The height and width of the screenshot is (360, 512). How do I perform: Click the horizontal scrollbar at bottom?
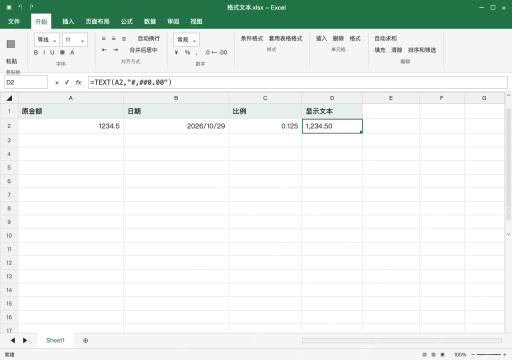[402, 341]
